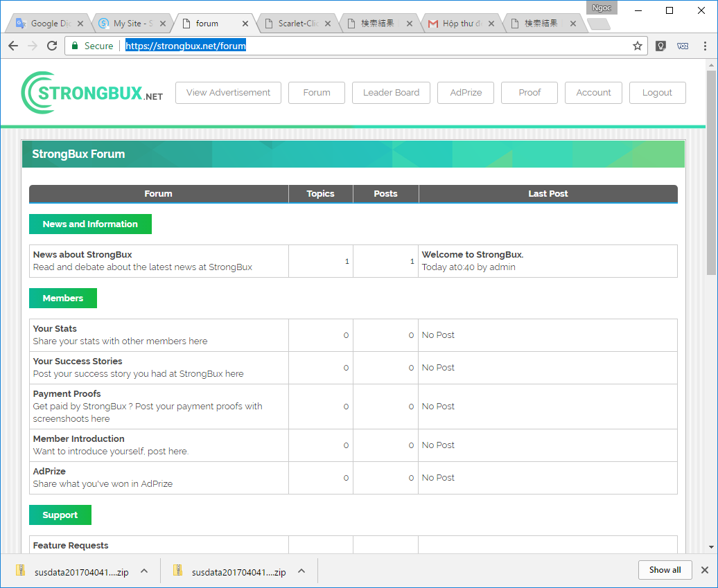
Task: Click 'Today at0:40 by admin' text
Action: [469, 267]
